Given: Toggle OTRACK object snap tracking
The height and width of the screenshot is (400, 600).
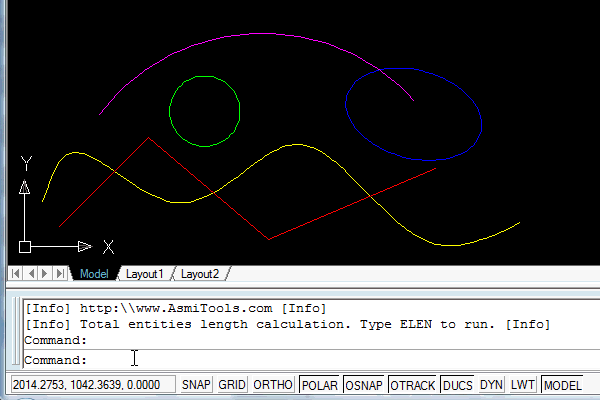Looking at the screenshot, I should (x=412, y=384).
